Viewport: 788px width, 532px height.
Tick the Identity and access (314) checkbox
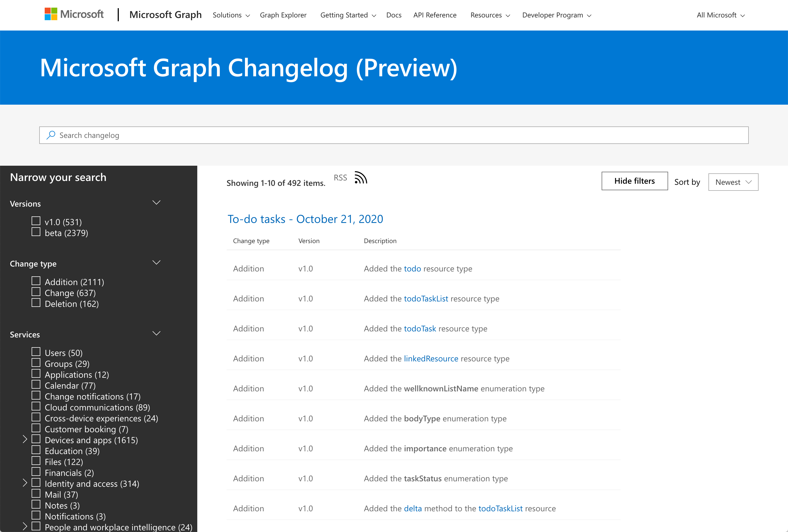click(36, 483)
